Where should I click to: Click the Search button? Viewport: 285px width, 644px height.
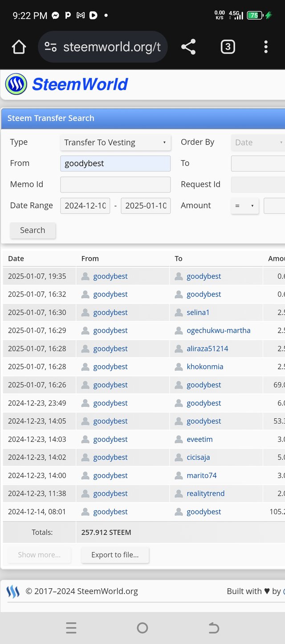tap(33, 231)
